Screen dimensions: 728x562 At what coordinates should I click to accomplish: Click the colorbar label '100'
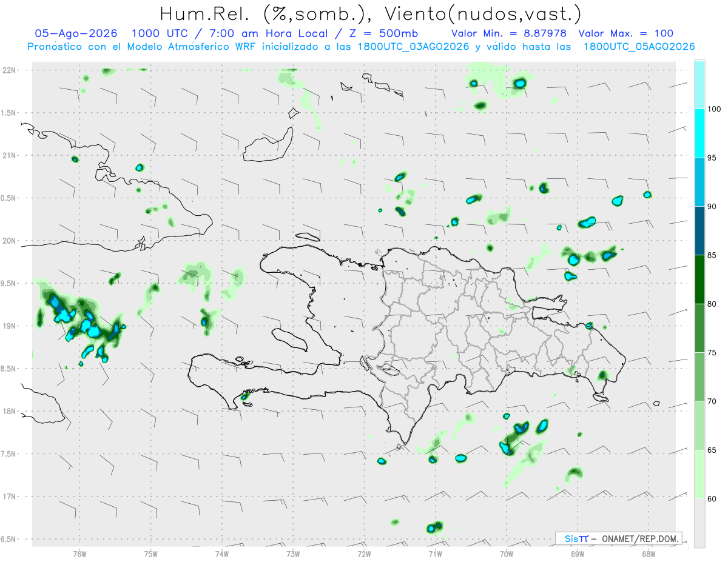[x=714, y=109]
